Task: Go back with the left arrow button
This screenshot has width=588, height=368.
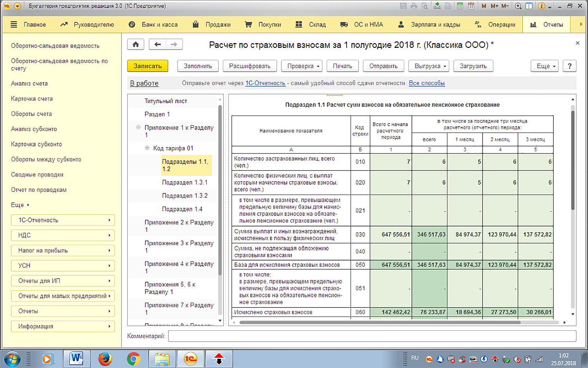Action: 158,44
